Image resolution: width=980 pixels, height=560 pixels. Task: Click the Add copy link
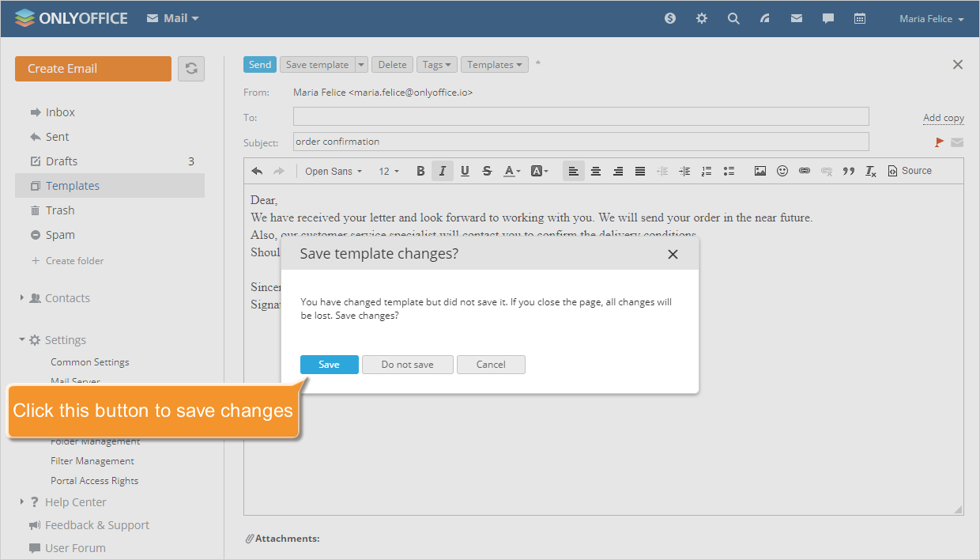(x=943, y=117)
